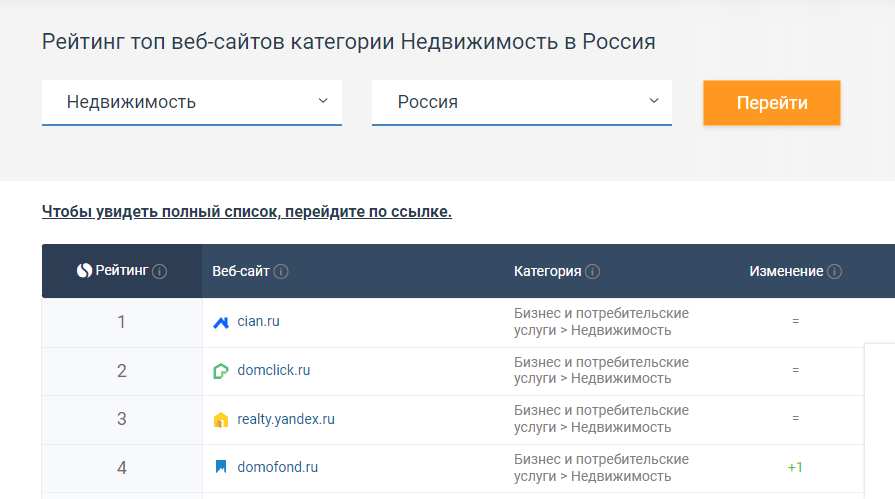Click the category text in cian.ru row
Viewport: 895px width, 499px height.
pyautogui.click(x=601, y=322)
